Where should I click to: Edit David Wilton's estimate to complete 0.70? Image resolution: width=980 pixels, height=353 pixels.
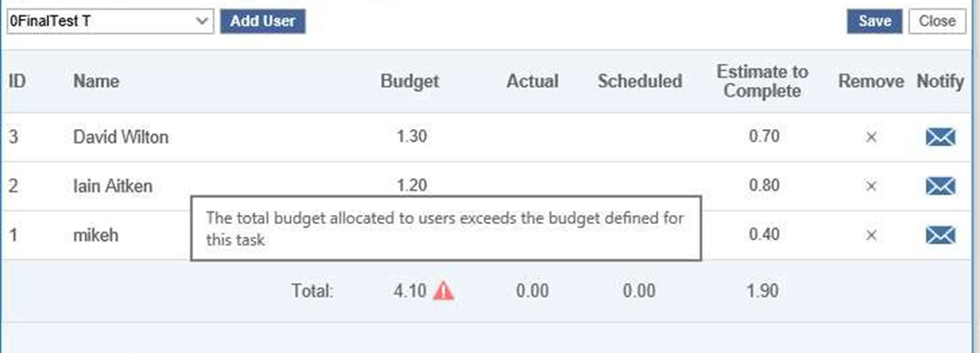(x=764, y=136)
